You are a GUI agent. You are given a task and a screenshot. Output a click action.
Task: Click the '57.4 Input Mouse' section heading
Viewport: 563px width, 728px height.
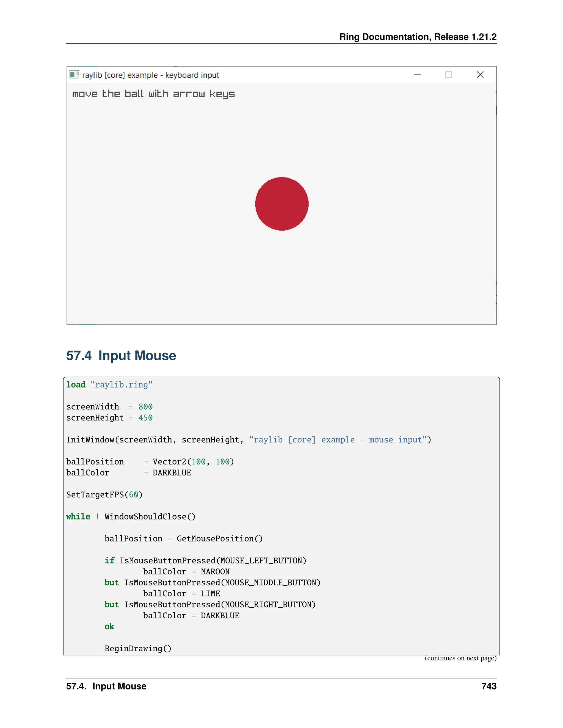click(x=121, y=356)
